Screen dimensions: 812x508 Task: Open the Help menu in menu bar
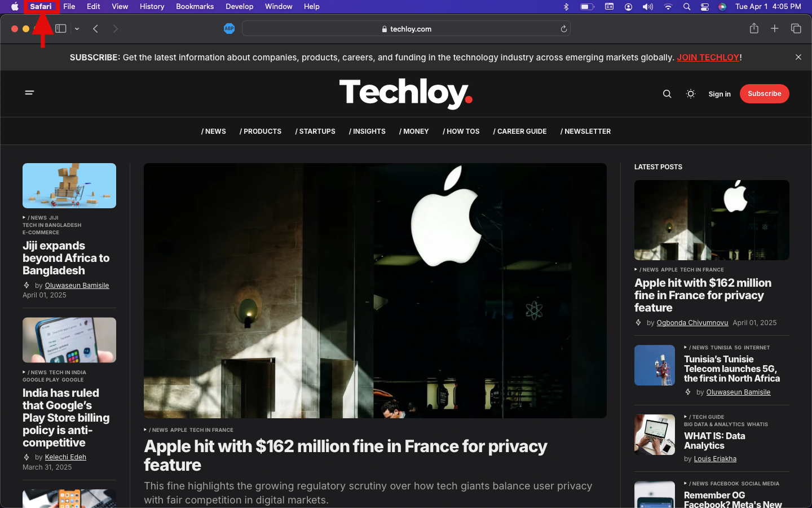coord(312,7)
